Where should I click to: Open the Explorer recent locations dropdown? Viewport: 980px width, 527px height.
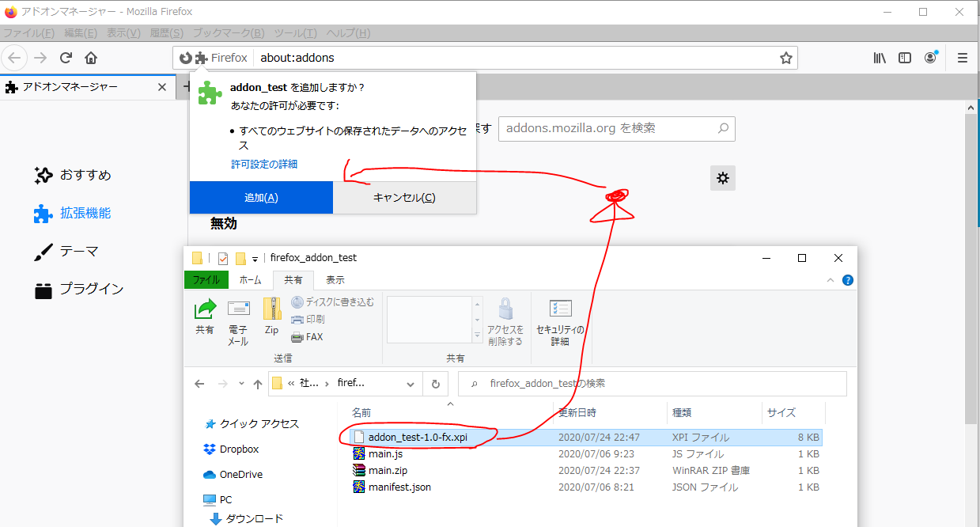tap(240, 384)
